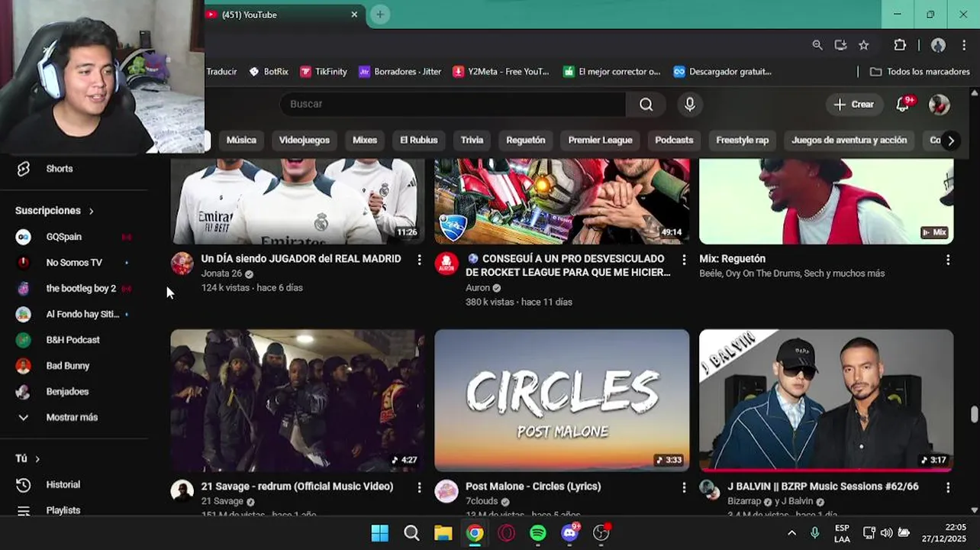Select the Música category chip
The image size is (980, 550).
241,141
